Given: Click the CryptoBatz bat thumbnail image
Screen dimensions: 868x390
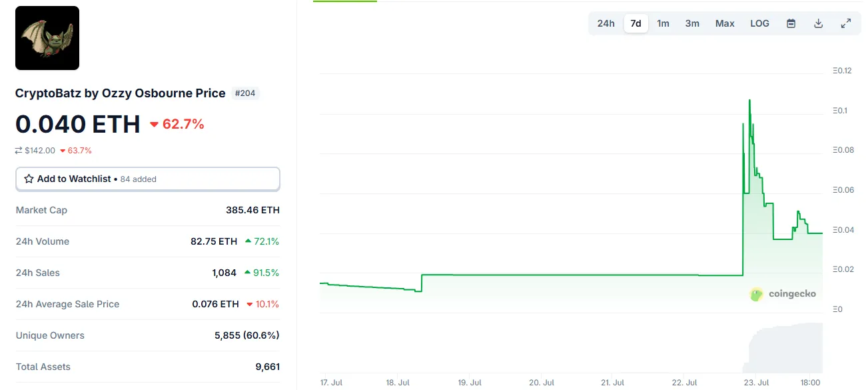Looking at the screenshot, I should pyautogui.click(x=47, y=38).
